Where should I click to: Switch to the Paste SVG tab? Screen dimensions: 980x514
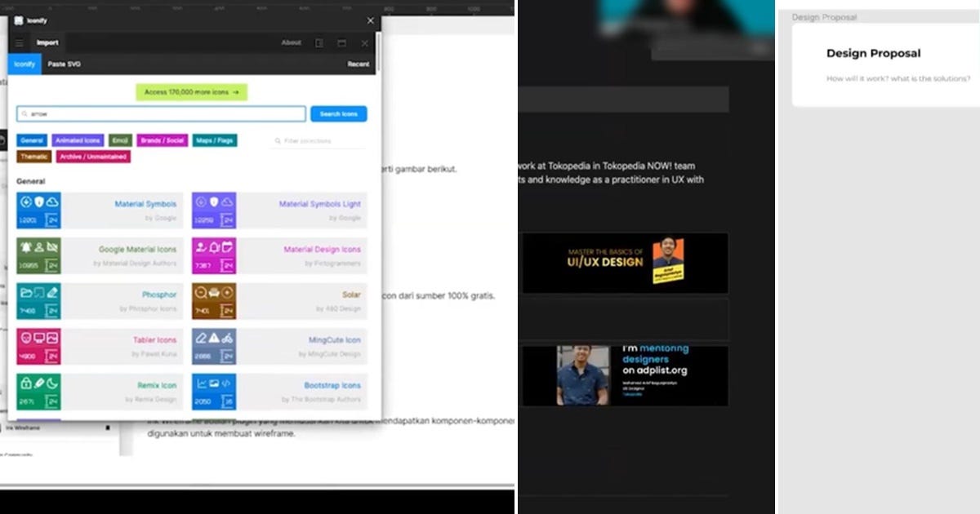64,64
